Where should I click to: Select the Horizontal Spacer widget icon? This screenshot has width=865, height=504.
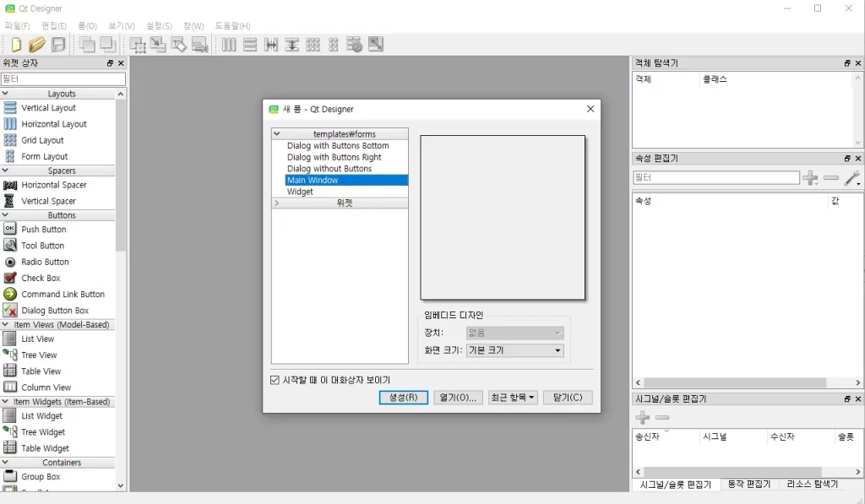[10, 185]
